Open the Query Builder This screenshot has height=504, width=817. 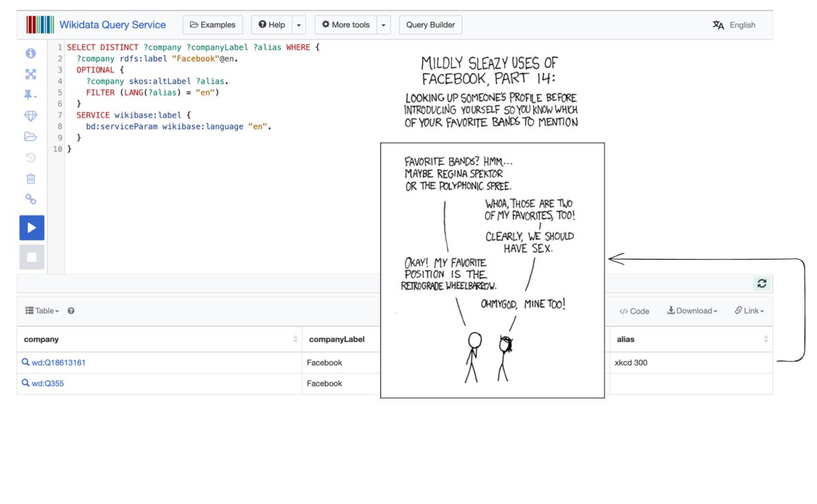(x=430, y=24)
